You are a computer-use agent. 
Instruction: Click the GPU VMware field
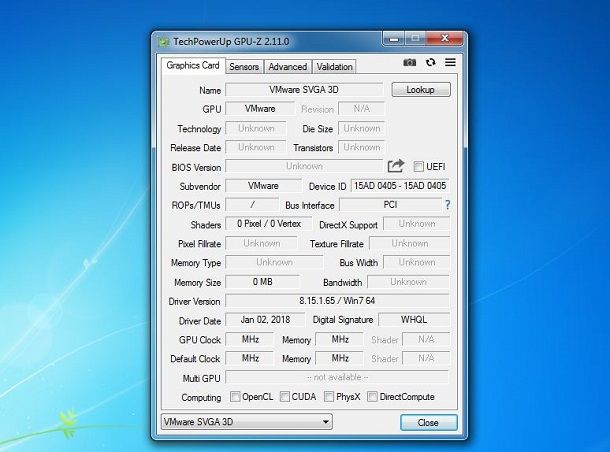pos(260,109)
